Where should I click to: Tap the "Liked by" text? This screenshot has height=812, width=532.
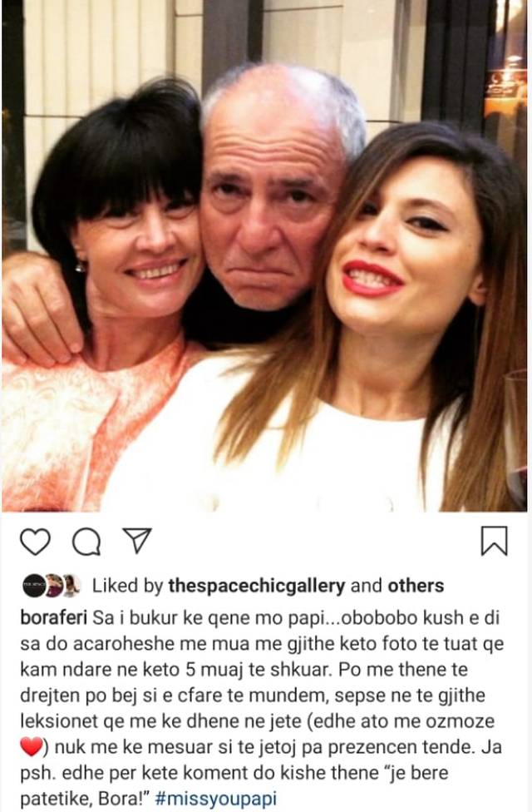127,586
